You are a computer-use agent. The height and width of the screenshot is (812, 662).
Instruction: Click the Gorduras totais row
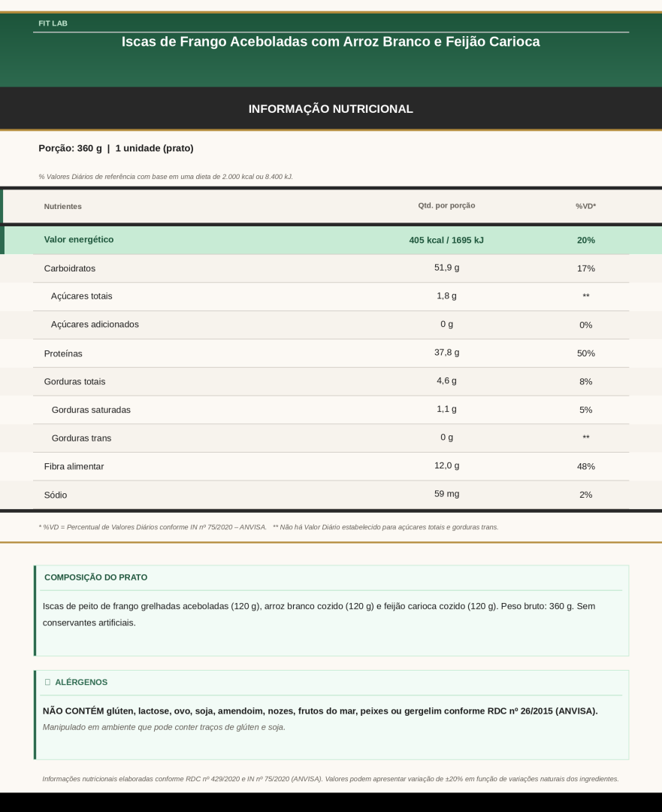point(331,382)
